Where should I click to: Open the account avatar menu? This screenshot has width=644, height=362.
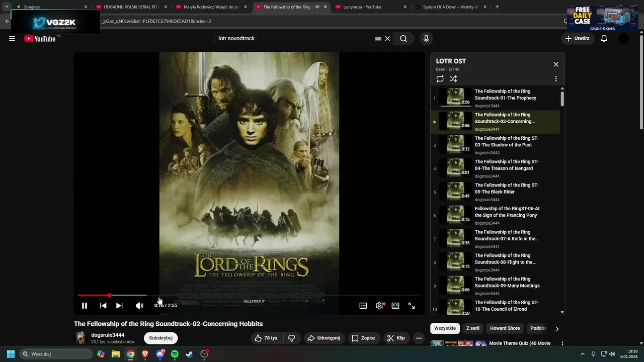(623, 39)
